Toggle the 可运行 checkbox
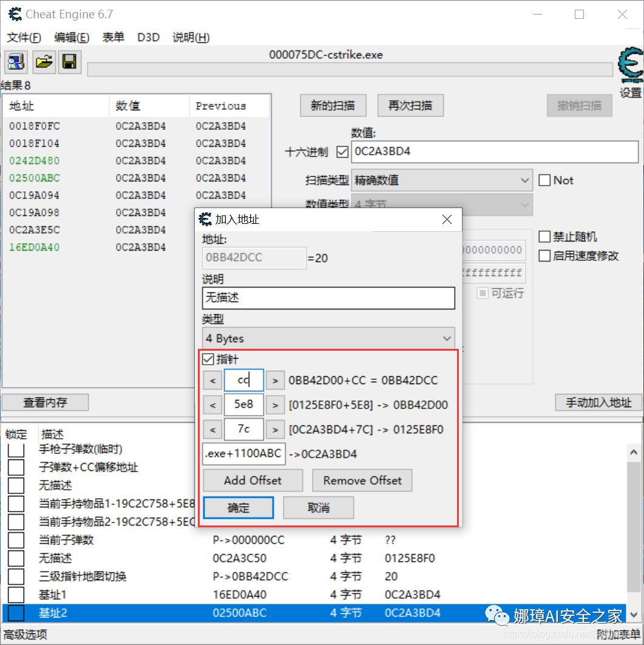The height and width of the screenshot is (645, 644). pyautogui.click(x=483, y=293)
